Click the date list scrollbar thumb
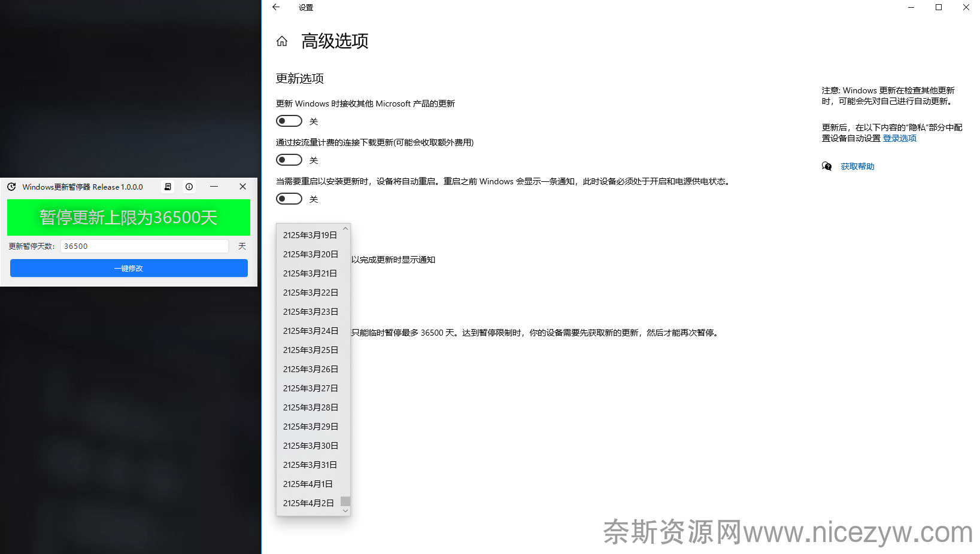The width and height of the screenshot is (980, 554). [345, 501]
